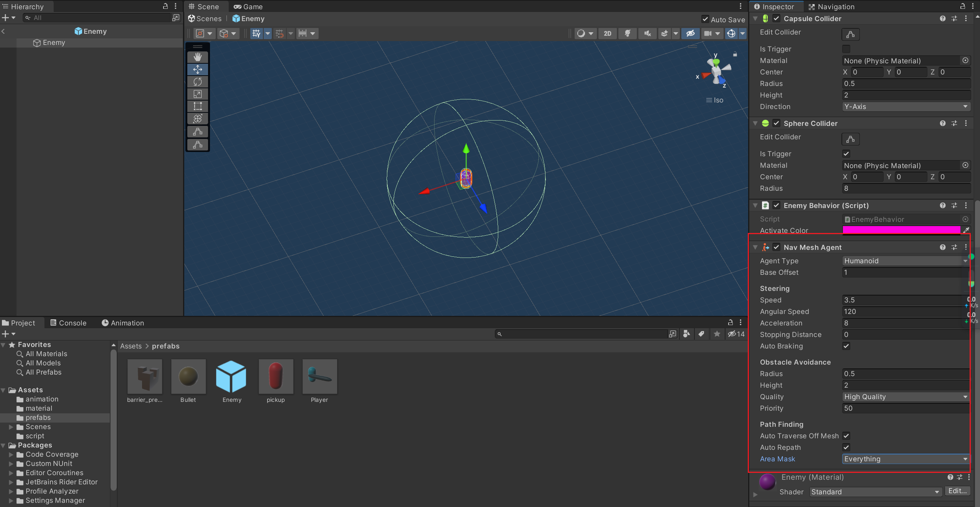Open scene camera settings icon
The width and height of the screenshot is (980, 507).
tap(708, 33)
